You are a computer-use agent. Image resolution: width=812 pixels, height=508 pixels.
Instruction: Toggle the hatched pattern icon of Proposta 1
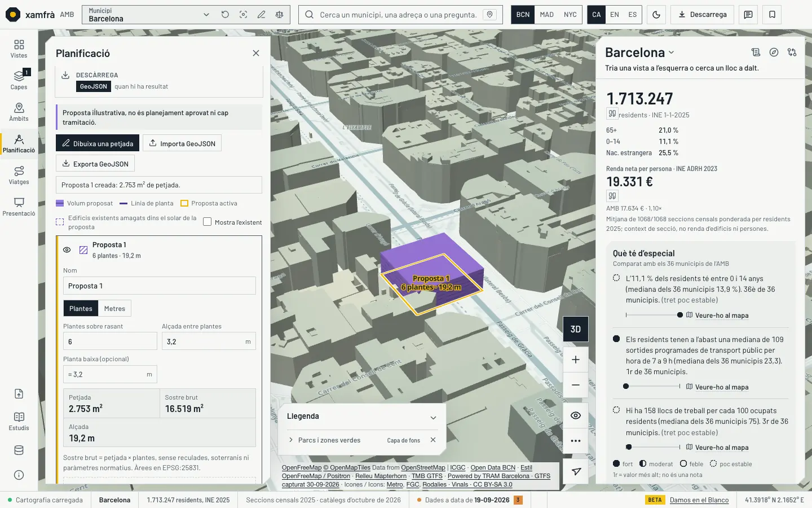(83, 250)
